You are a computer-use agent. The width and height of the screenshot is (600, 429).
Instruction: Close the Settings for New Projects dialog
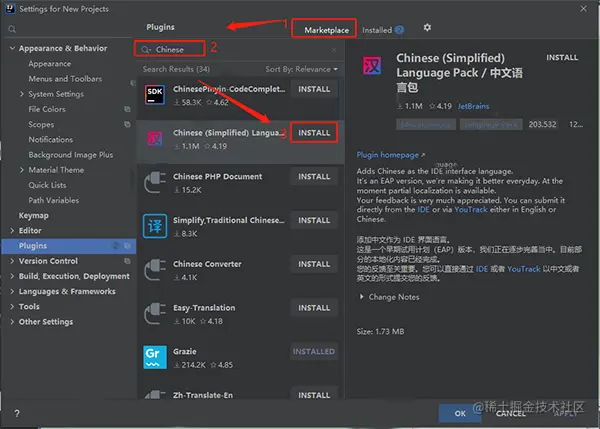[583, 8]
